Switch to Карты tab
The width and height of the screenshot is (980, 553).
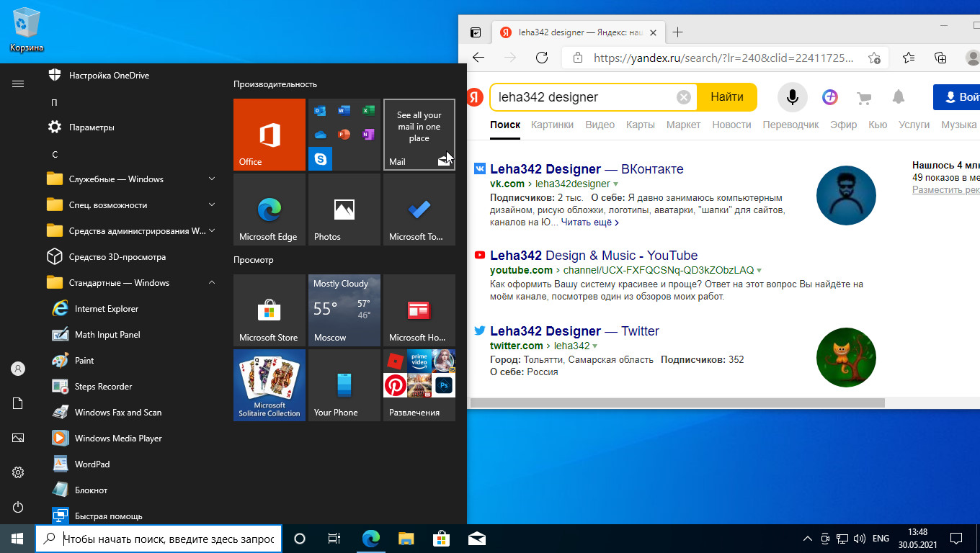click(x=641, y=125)
